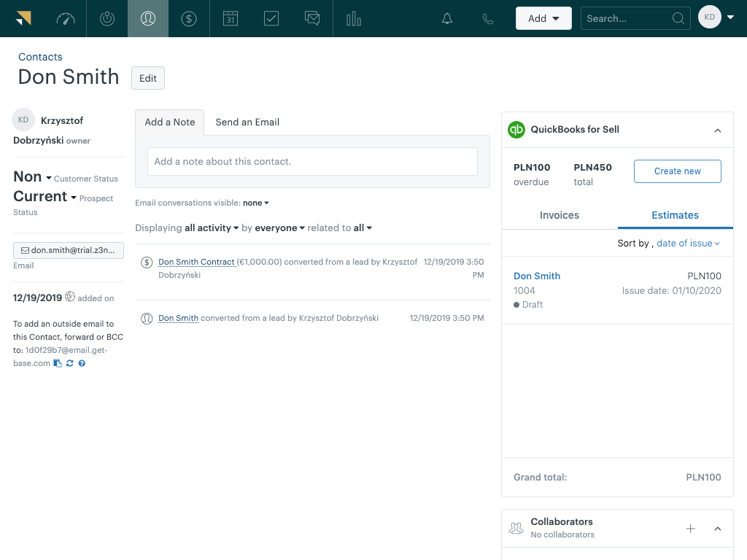Switch to the Send an Email tab

point(247,122)
